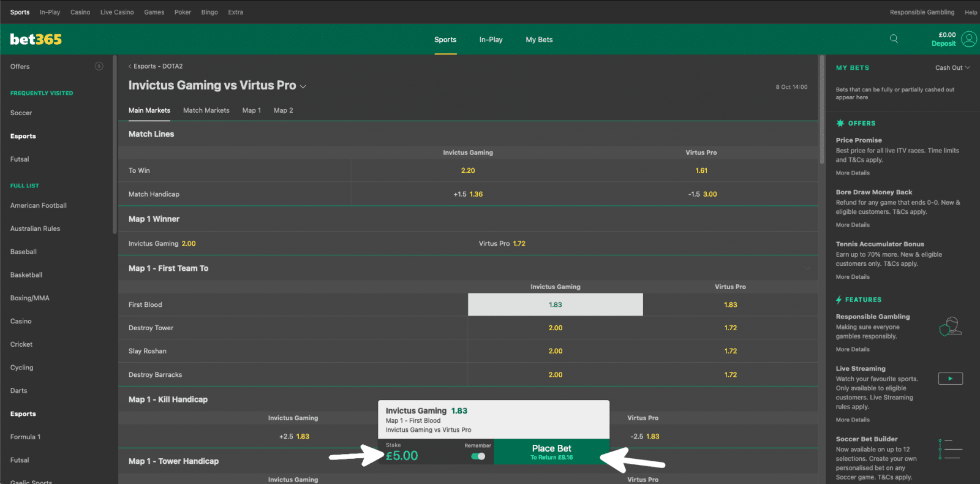
Task: Select Virtus Pro -1.5 handicap 3.00
Action: (x=701, y=194)
